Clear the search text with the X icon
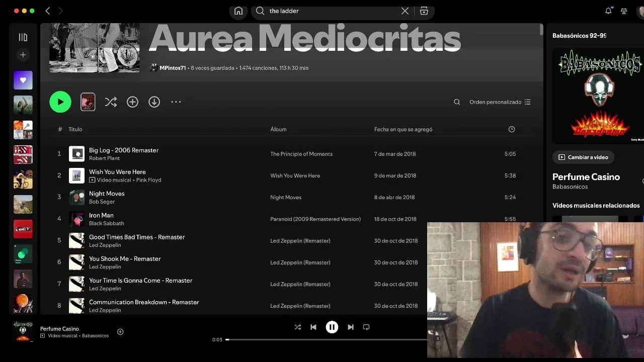This screenshot has width=644, height=362. (x=405, y=11)
